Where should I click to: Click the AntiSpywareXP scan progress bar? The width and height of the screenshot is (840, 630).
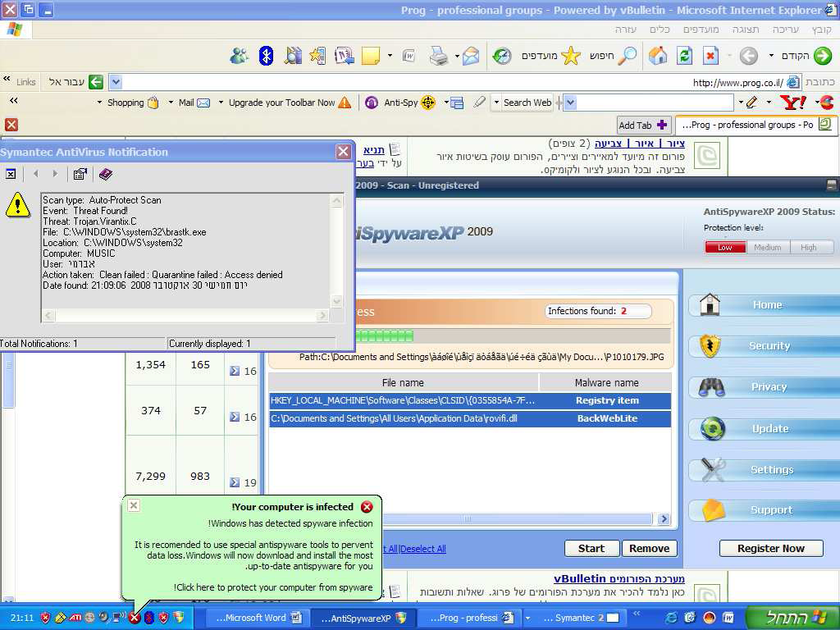pos(514,336)
